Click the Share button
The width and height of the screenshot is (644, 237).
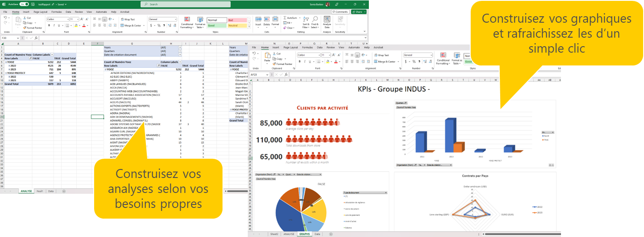(x=359, y=12)
